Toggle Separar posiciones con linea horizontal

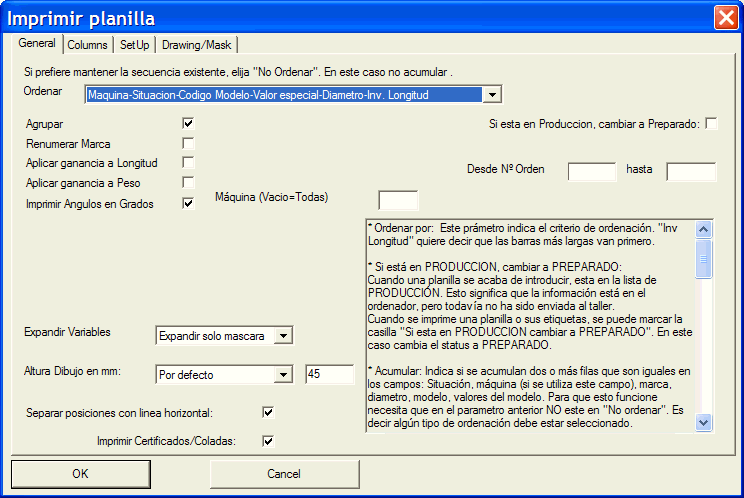(x=267, y=411)
